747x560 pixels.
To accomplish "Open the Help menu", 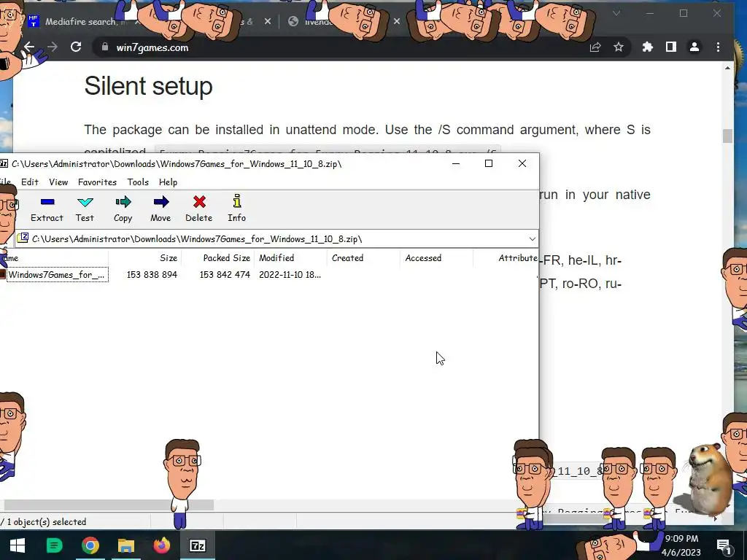I will 169,182.
